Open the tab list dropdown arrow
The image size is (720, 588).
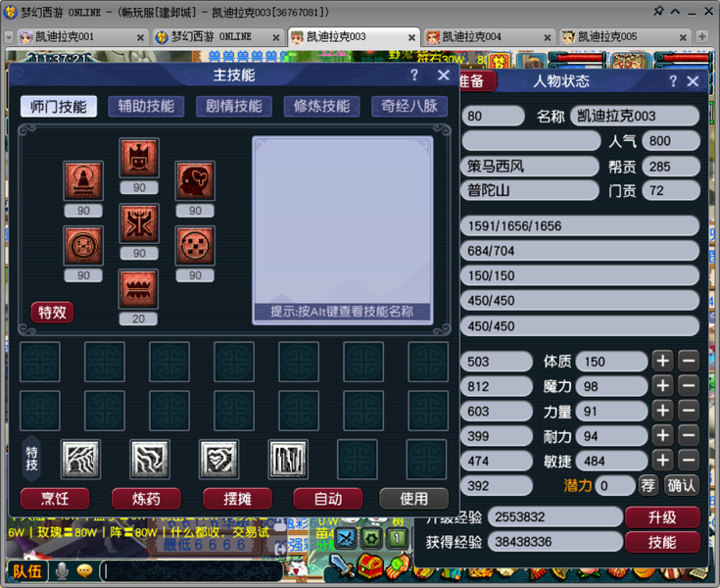click(8, 37)
